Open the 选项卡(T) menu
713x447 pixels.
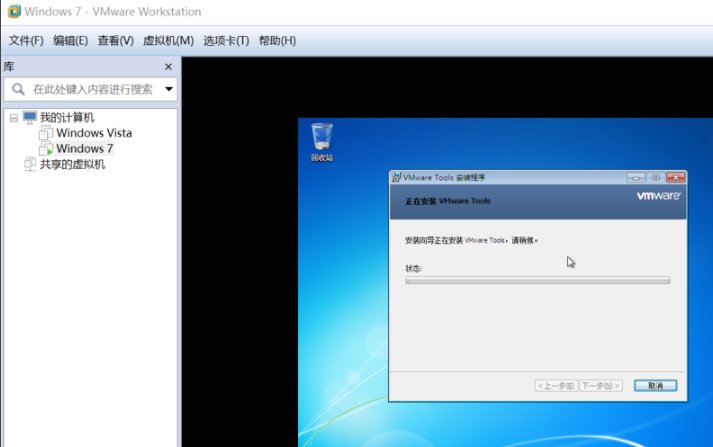click(x=226, y=40)
